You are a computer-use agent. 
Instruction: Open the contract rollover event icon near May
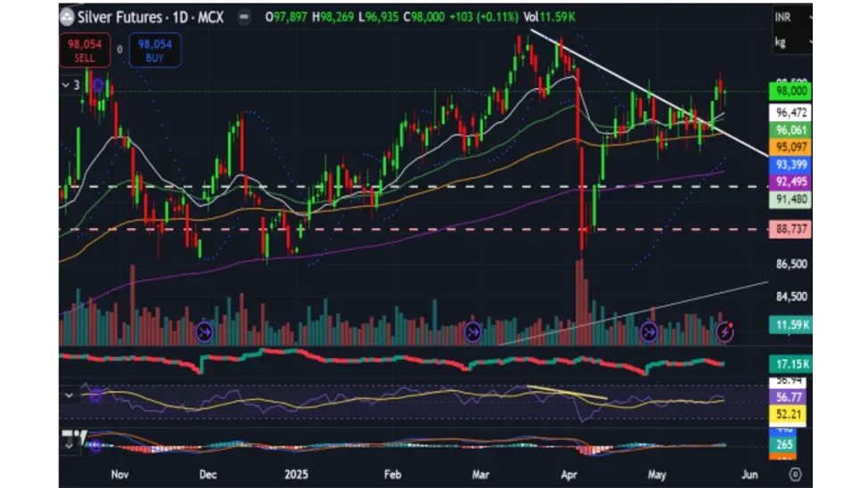[x=649, y=332]
